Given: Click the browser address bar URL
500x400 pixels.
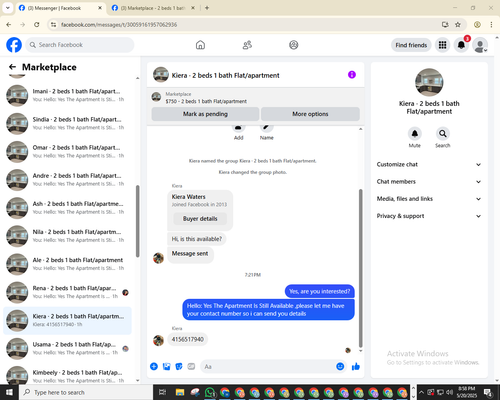Looking at the screenshot, I should tap(119, 25).
